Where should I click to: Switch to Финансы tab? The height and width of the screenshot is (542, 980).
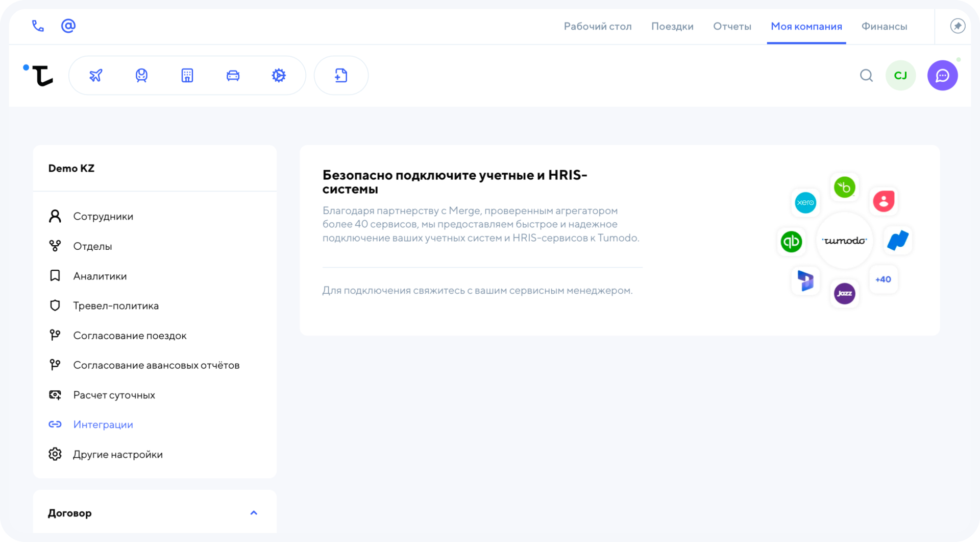pos(884,26)
